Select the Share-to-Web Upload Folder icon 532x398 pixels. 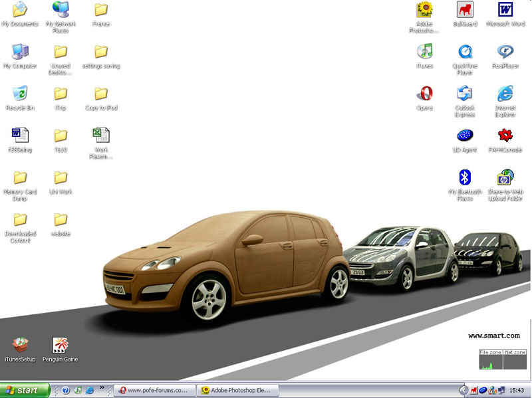[505, 177]
